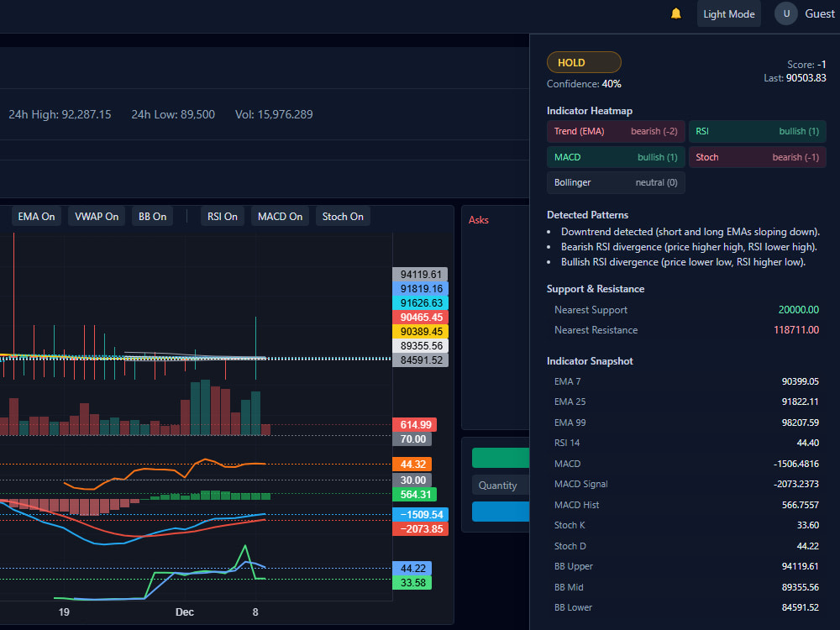The height and width of the screenshot is (630, 840).
Task: Click the 8 date axis marker
Action: coord(255,612)
